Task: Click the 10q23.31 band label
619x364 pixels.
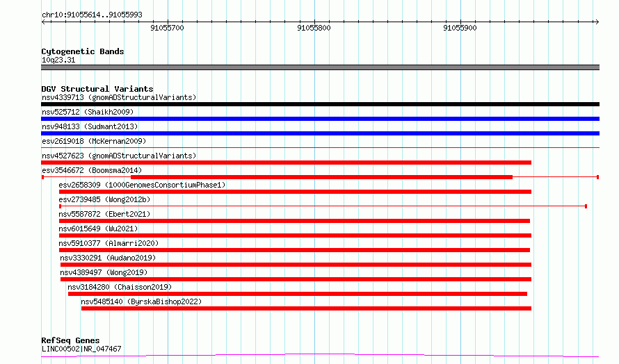Action: click(58, 60)
